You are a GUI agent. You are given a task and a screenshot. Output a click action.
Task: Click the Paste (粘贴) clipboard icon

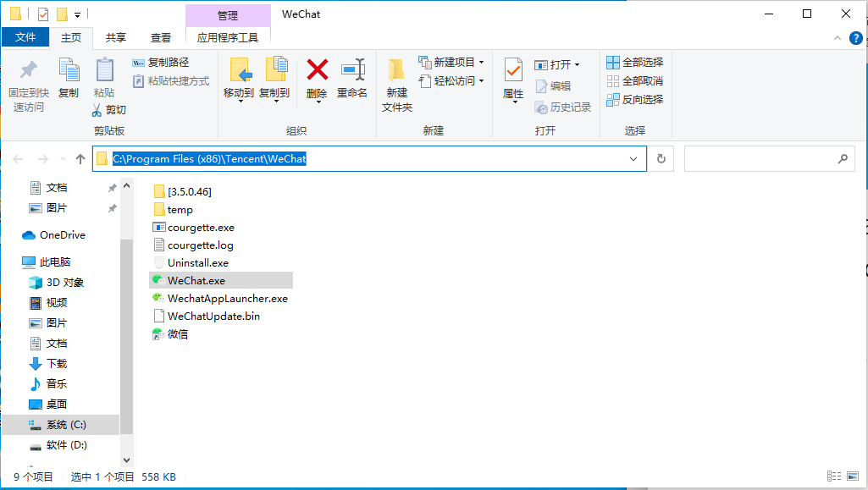pos(104,71)
